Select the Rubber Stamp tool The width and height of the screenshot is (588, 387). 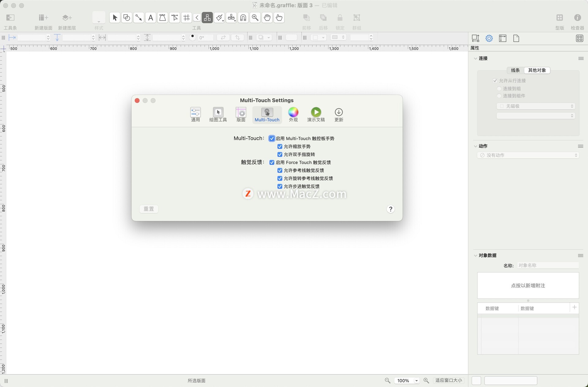click(x=231, y=18)
